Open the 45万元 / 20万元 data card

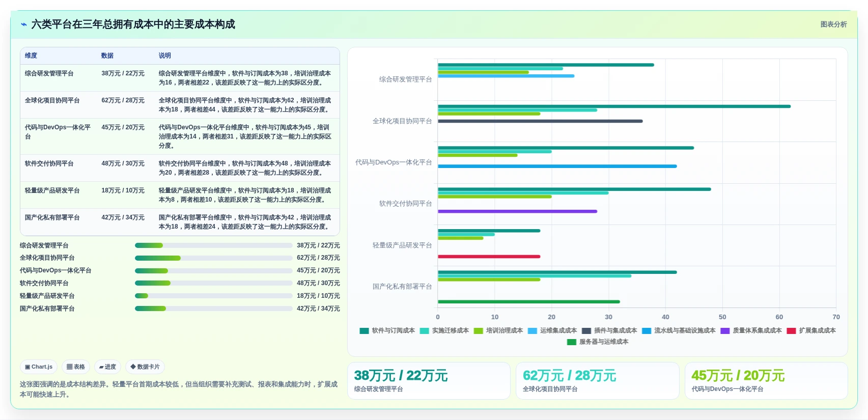tap(766, 381)
